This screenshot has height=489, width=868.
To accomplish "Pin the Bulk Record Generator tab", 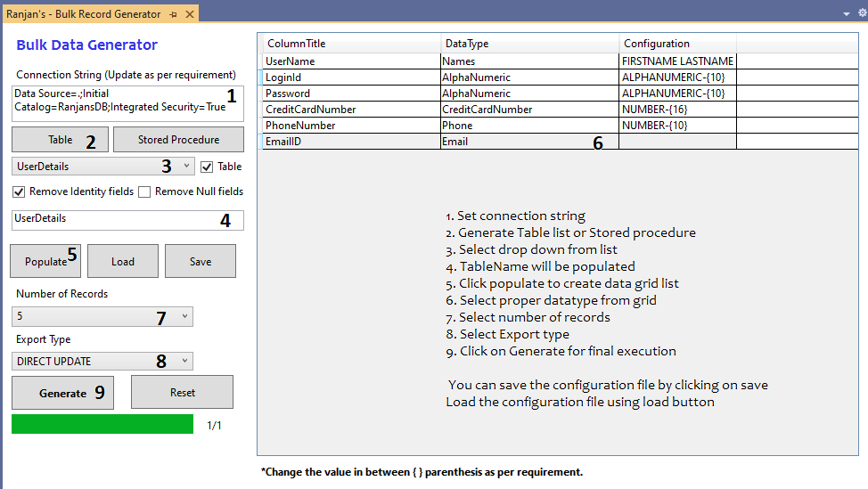I will coord(174,14).
